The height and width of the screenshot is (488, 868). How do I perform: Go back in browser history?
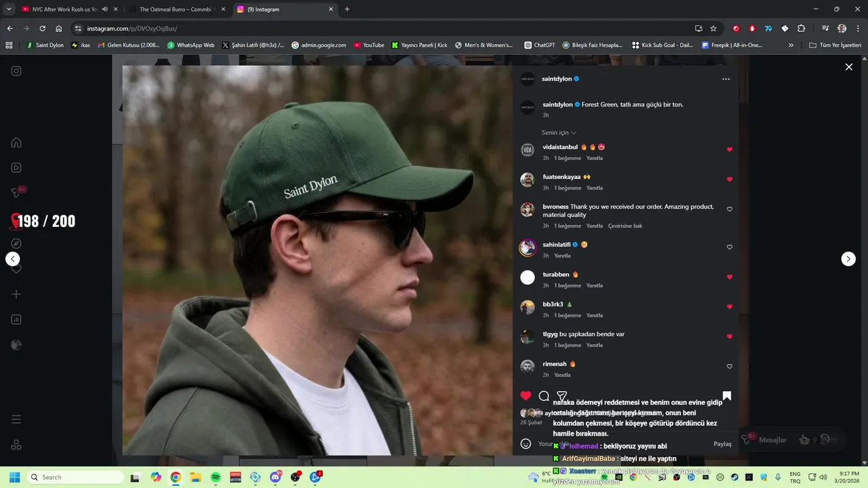click(x=9, y=28)
